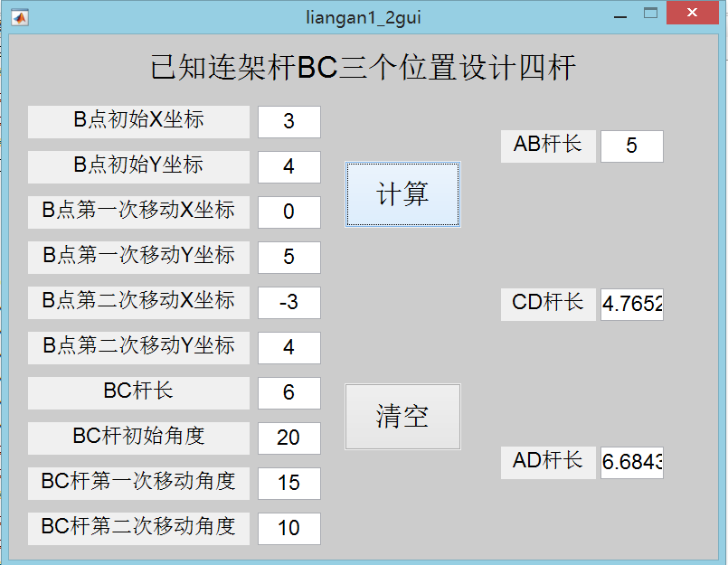
Task: Focus the B点第一次移动X坐标 value box
Action: tap(289, 212)
